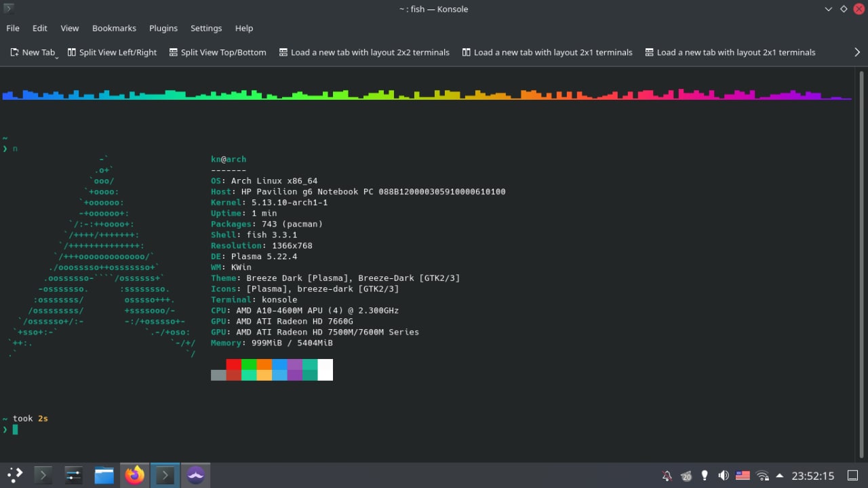This screenshot has width=868, height=488.
Task: Load a new tab with 2x2 layout
Action: click(364, 52)
